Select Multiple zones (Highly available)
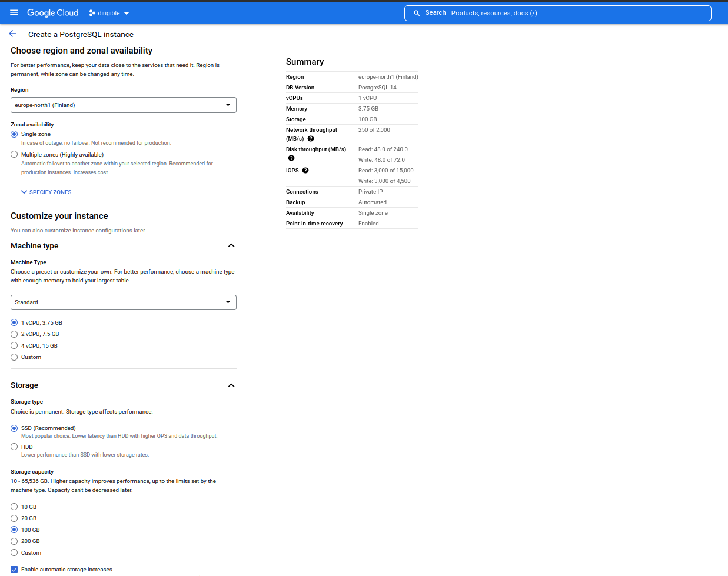The height and width of the screenshot is (576, 728). tap(14, 155)
